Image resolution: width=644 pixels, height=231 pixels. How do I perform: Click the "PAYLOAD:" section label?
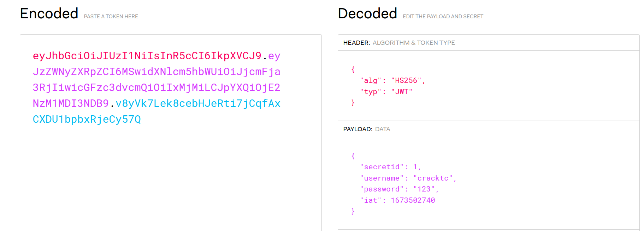tap(358, 129)
